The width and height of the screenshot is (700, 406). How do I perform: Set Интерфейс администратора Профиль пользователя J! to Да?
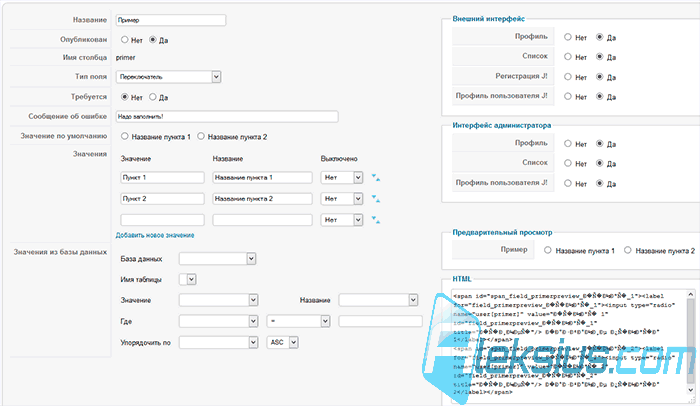pyautogui.click(x=600, y=183)
